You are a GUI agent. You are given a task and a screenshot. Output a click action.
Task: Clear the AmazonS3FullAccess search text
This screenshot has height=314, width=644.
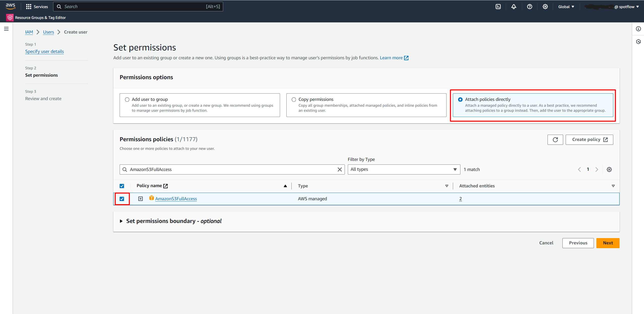[x=340, y=169]
